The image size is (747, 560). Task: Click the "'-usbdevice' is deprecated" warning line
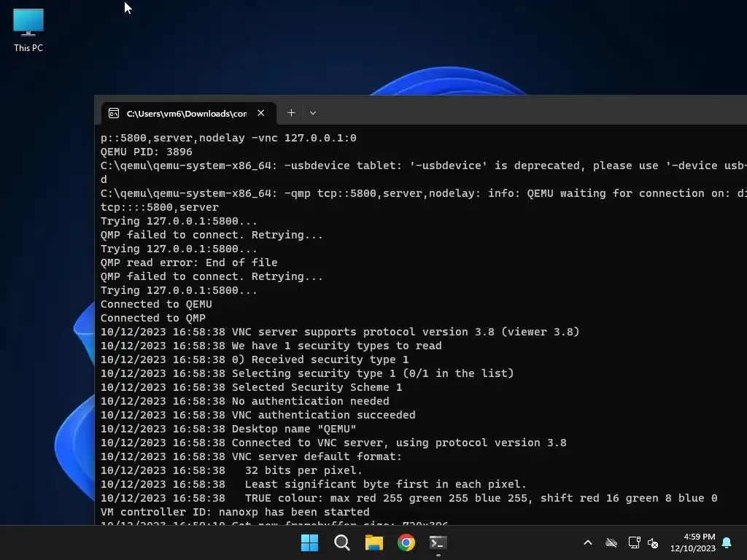(x=424, y=166)
